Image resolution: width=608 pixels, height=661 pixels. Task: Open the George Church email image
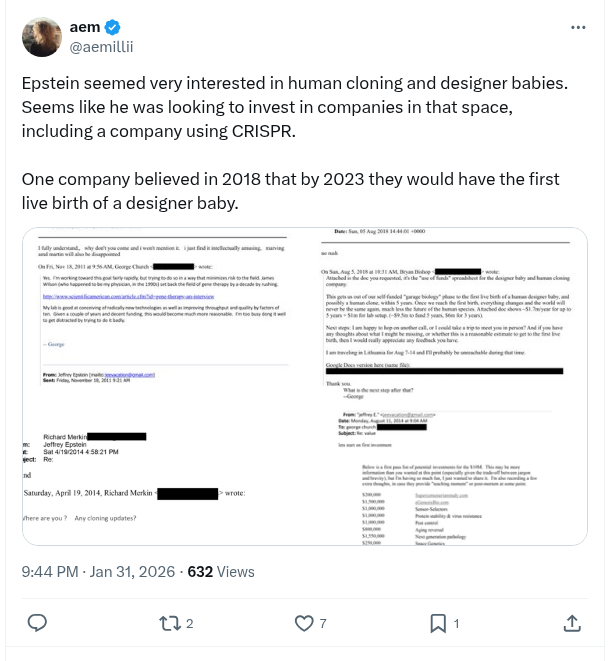tap(162, 319)
